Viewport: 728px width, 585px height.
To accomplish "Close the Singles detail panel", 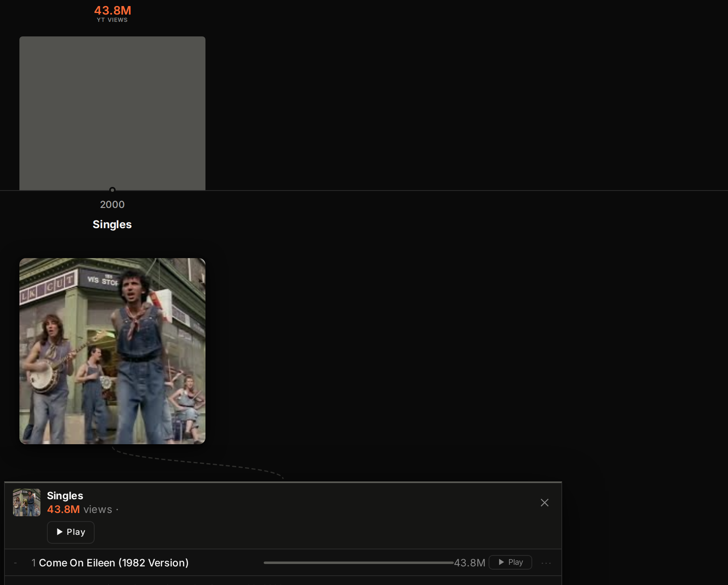I will pyautogui.click(x=544, y=502).
